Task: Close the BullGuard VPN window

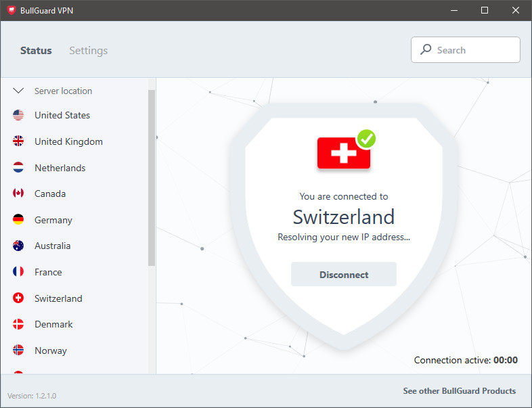Action: (515, 10)
